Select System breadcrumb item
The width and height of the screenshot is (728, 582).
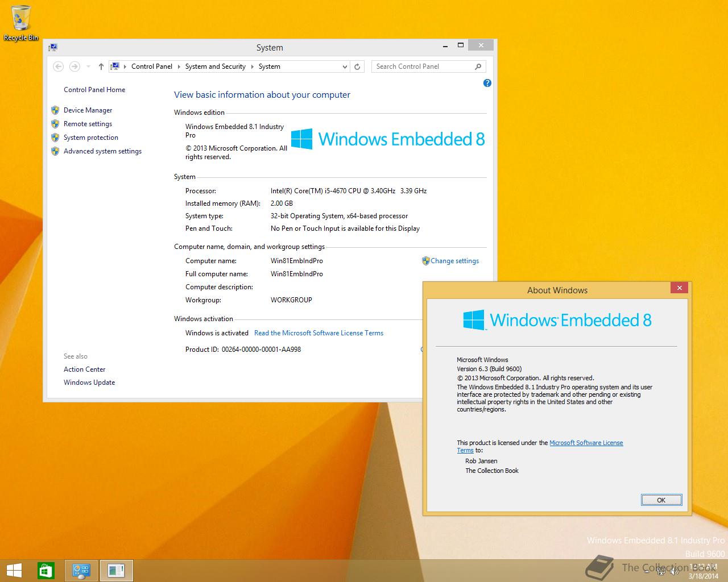[269, 66]
